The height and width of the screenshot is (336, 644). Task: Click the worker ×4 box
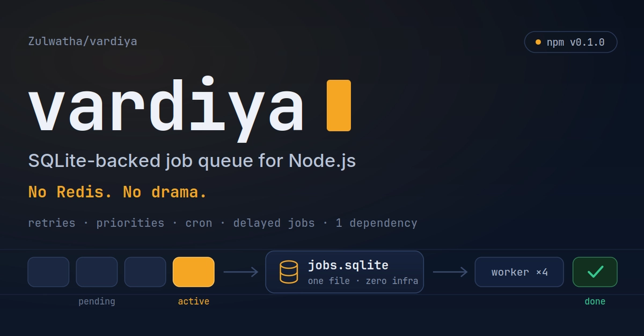tap(519, 272)
